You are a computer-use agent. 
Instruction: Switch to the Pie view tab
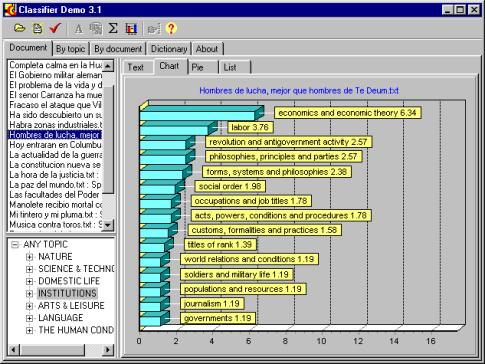click(x=202, y=67)
